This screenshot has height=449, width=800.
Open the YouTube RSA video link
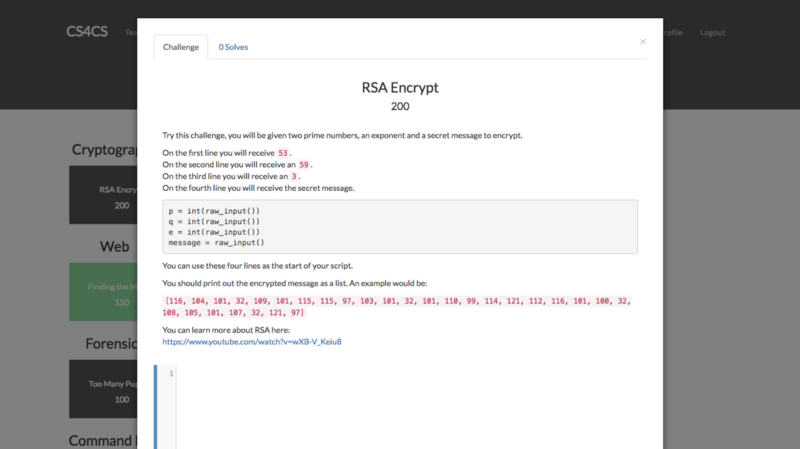pyautogui.click(x=252, y=342)
